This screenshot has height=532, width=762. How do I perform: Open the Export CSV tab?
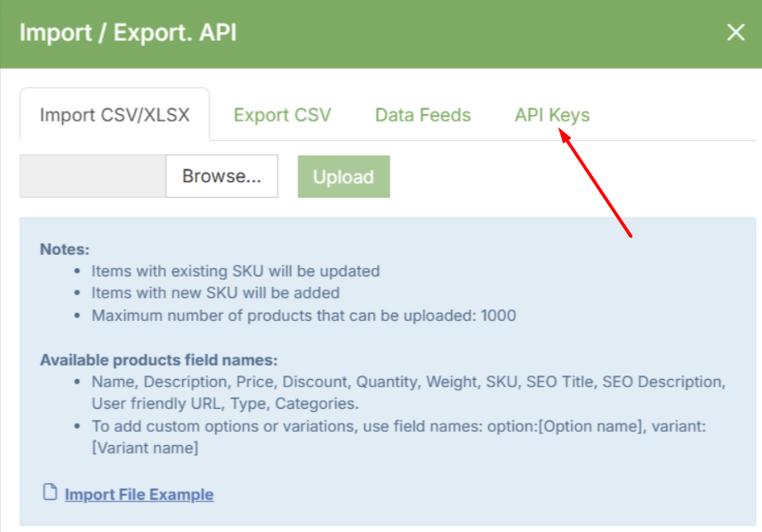pyautogui.click(x=282, y=115)
